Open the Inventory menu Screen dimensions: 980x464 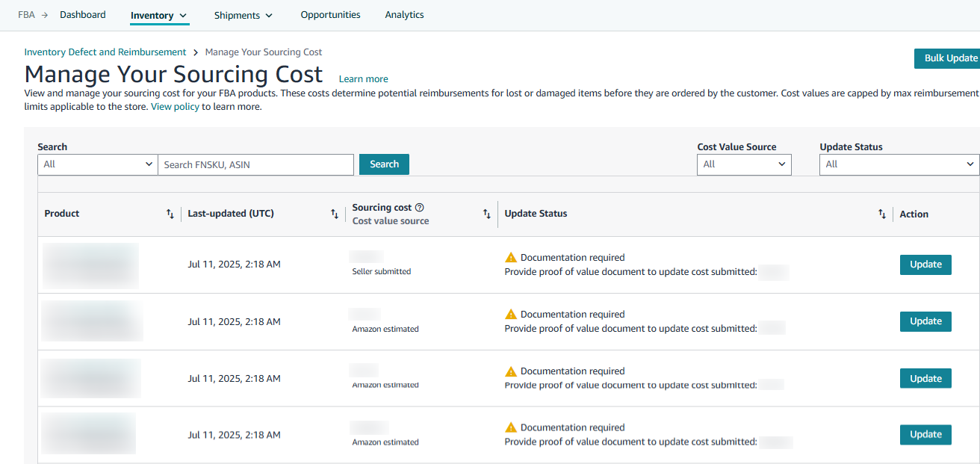pyautogui.click(x=158, y=15)
